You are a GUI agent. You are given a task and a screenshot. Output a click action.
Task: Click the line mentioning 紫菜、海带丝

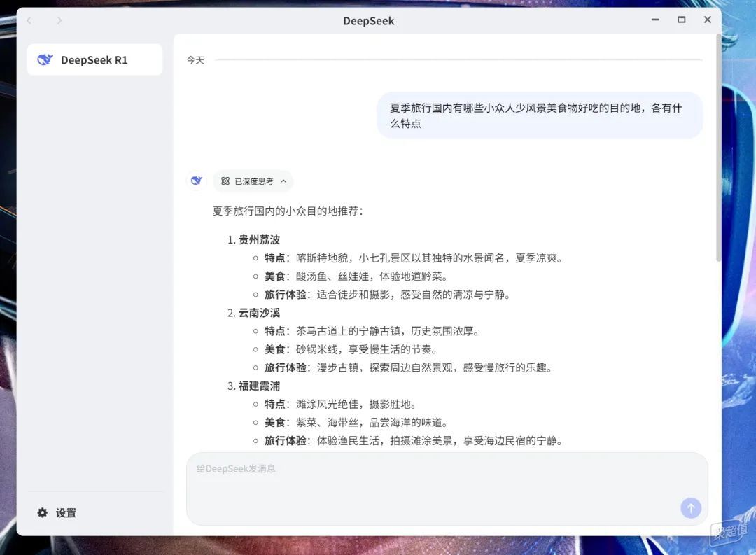coord(356,423)
